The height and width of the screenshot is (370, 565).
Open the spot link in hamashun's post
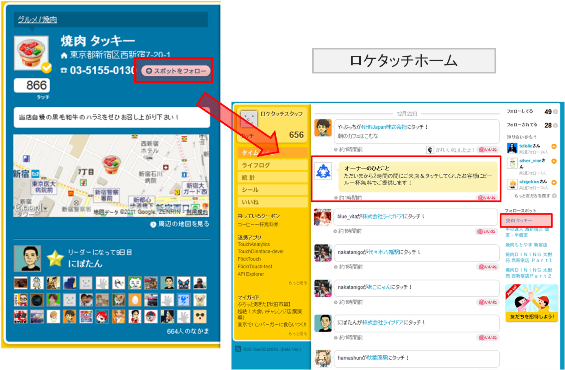click(x=377, y=358)
